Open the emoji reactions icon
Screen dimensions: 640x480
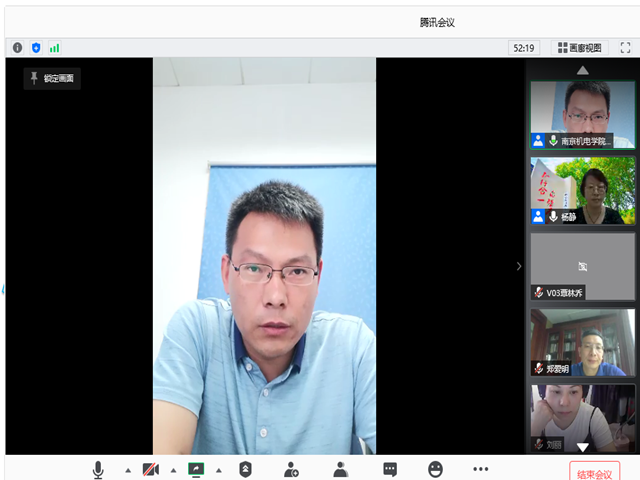coord(435,468)
